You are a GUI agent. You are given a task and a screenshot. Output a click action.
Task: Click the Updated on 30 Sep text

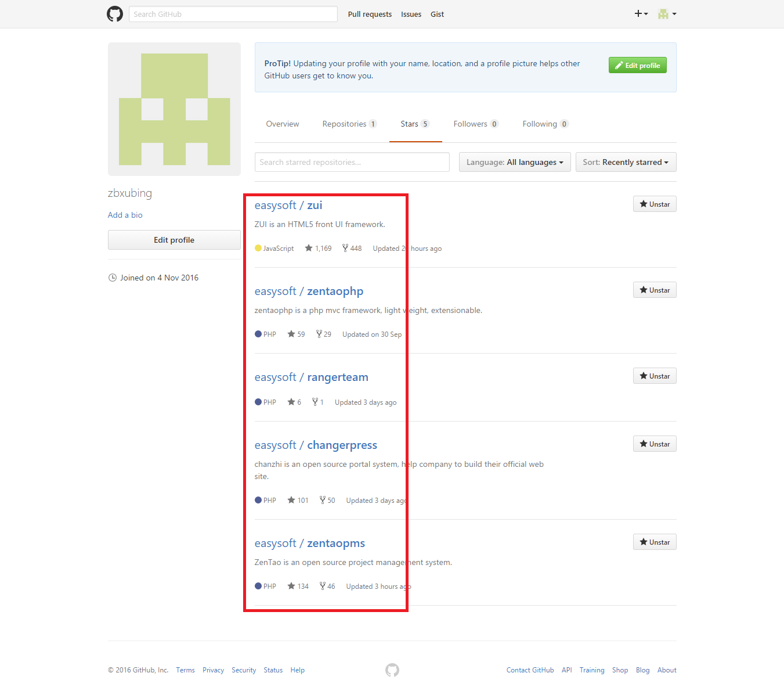pos(372,334)
